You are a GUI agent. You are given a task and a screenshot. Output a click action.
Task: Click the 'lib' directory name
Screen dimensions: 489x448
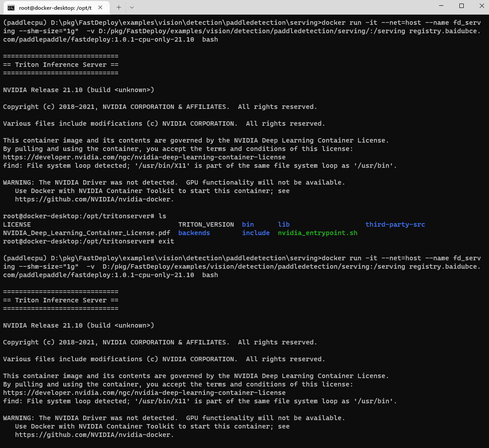(284, 224)
